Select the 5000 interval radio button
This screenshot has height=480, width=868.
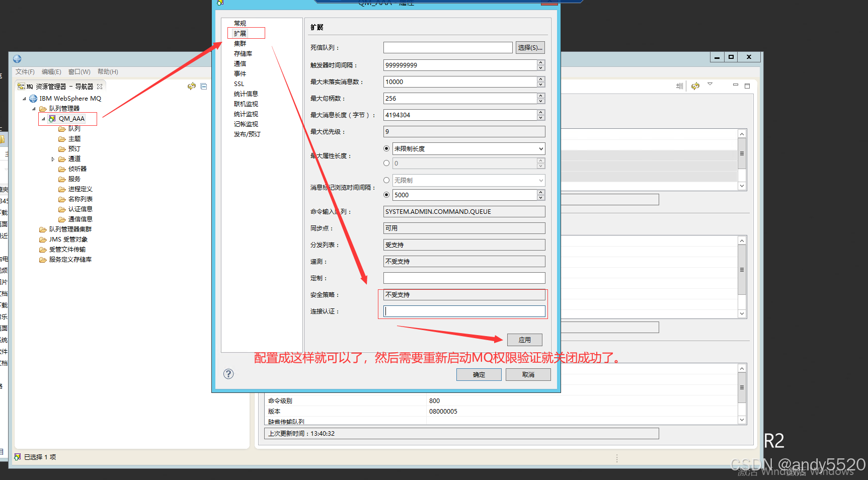pyautogui.click(x=386, y=195)
